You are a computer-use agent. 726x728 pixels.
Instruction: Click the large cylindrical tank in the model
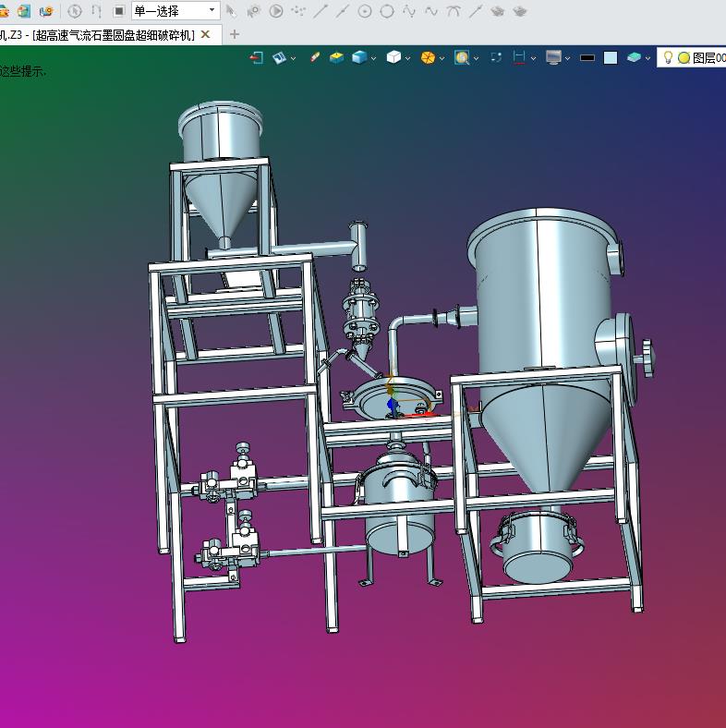point(544,302)
